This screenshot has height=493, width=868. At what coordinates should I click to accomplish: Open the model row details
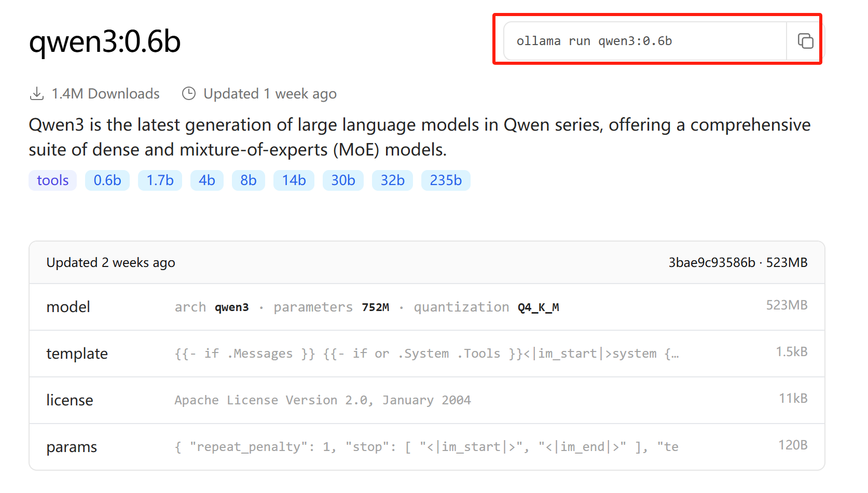click(x=427, y=307)
